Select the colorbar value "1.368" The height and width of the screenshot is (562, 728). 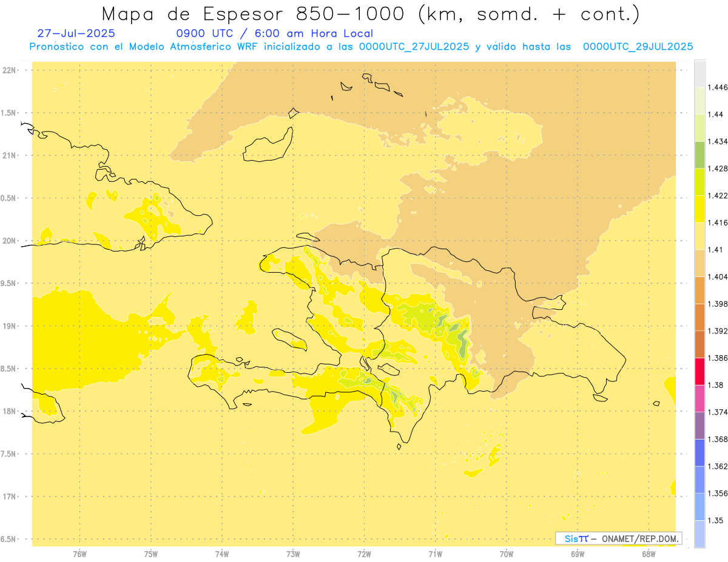tap(718, 439)
